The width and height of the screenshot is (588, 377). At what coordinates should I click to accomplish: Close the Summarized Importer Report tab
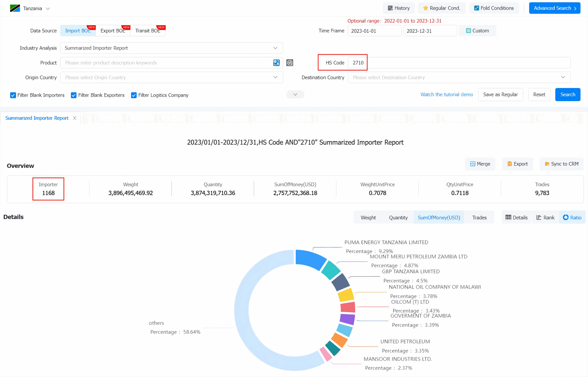(75, 118)
